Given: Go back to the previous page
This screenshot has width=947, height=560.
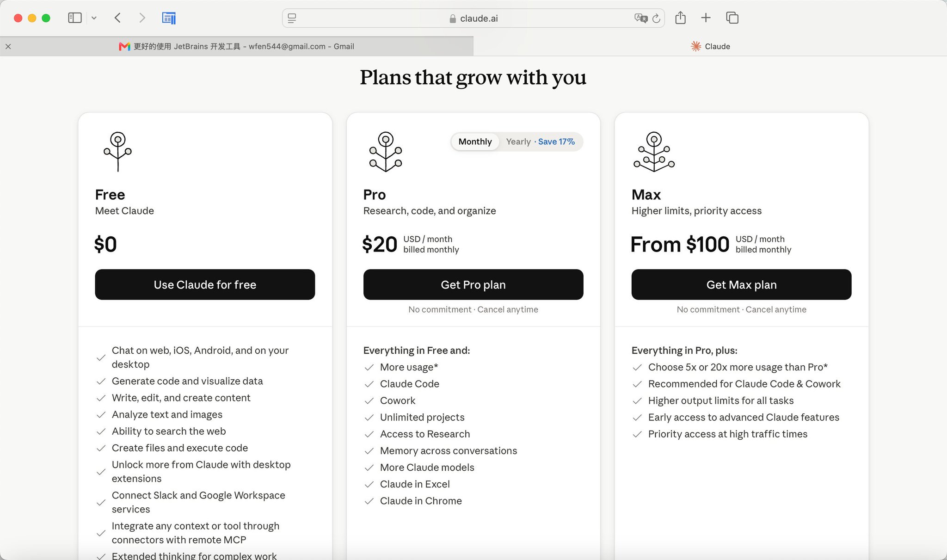Looking at the screenshot, I should pyautogui.click(x=117, y=18).
